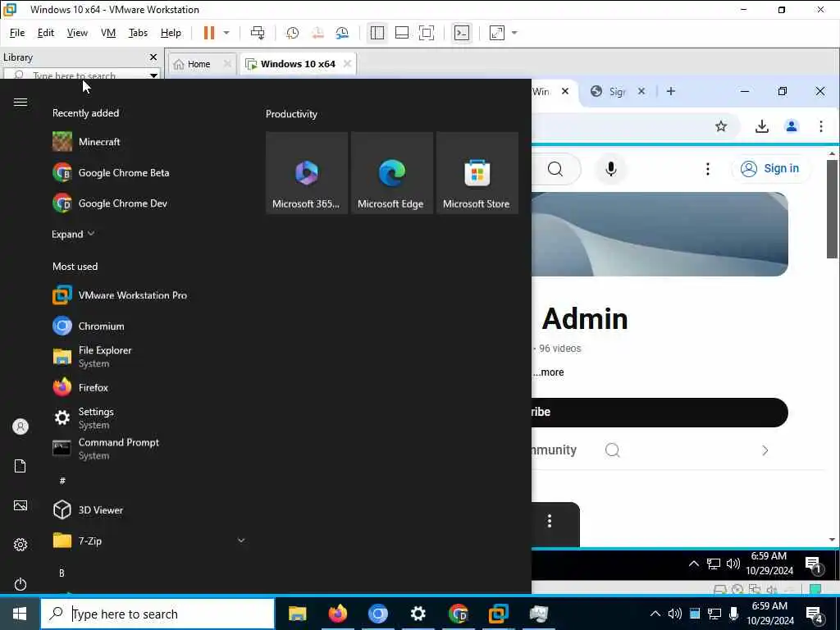Click the black Subscribe button on channel
The image size is (840, 630).
click(660, 412)
